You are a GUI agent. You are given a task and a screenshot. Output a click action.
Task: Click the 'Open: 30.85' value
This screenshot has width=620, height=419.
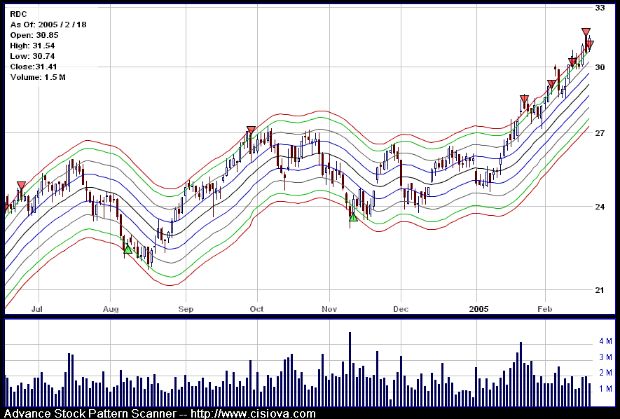tap(32, 35)
